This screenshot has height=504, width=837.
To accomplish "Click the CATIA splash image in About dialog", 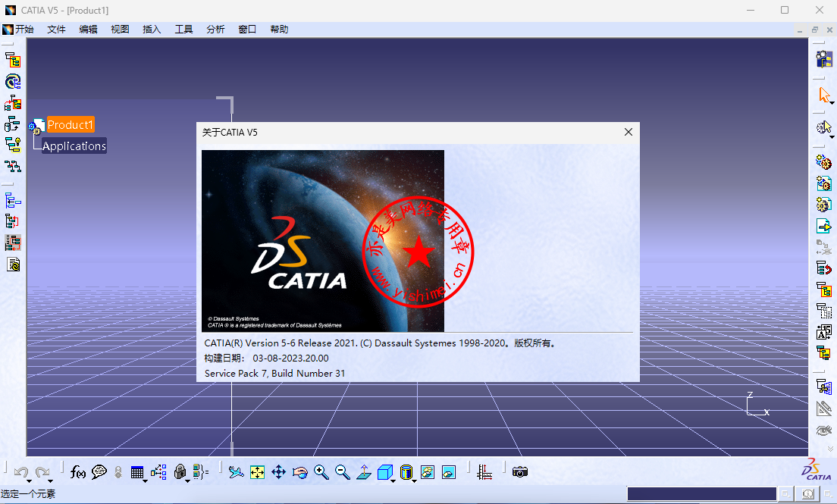I will click(323, 241).
